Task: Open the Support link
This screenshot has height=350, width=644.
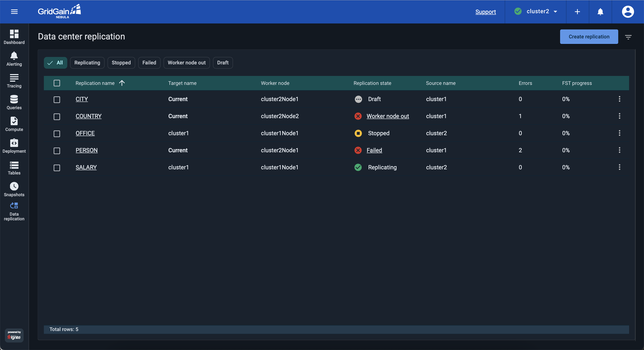Action: tap(485, 12)
